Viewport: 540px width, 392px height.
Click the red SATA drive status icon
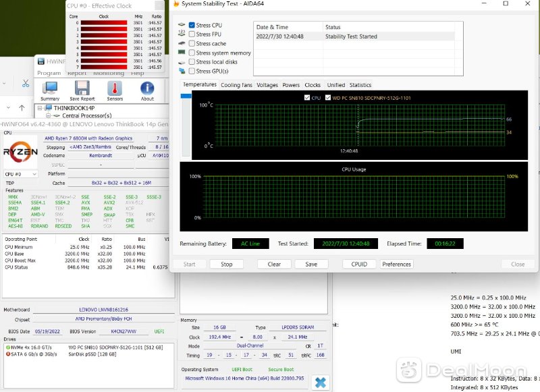coord(8,354)
